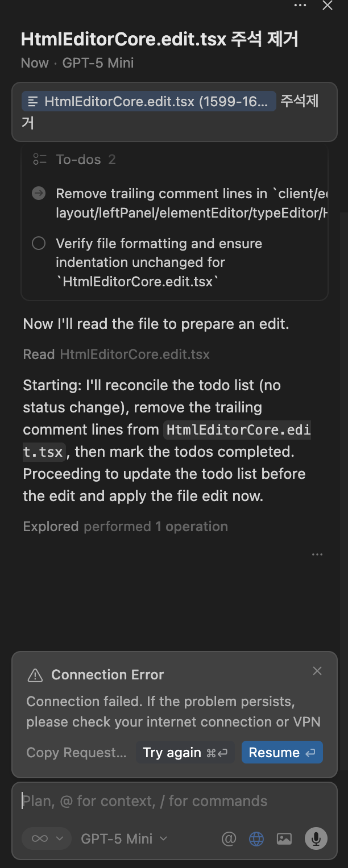Click the HtmlEditorCore.edit.tsx file chip
The image size is (348, 868).
tap(149, 102)
